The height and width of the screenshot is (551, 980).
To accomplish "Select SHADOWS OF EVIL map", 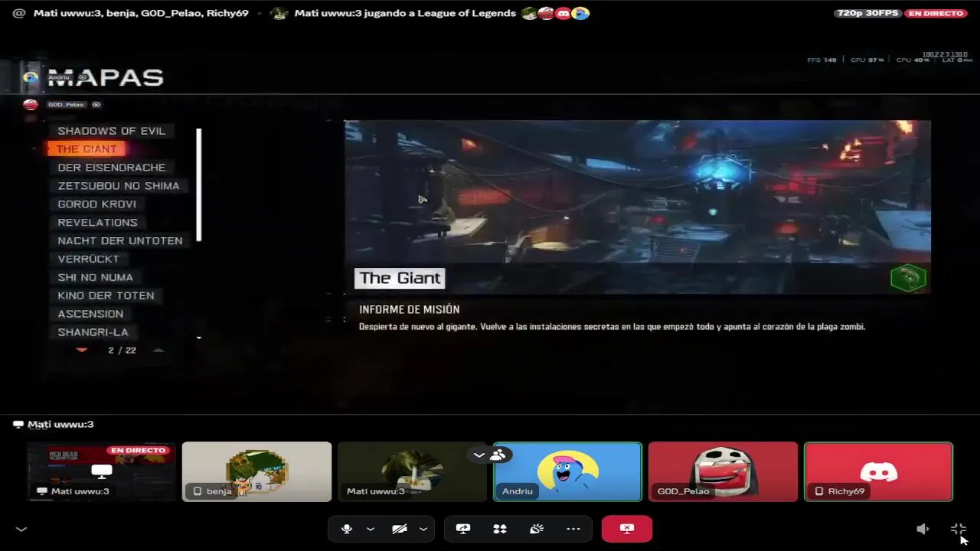I will coord(112,131).
